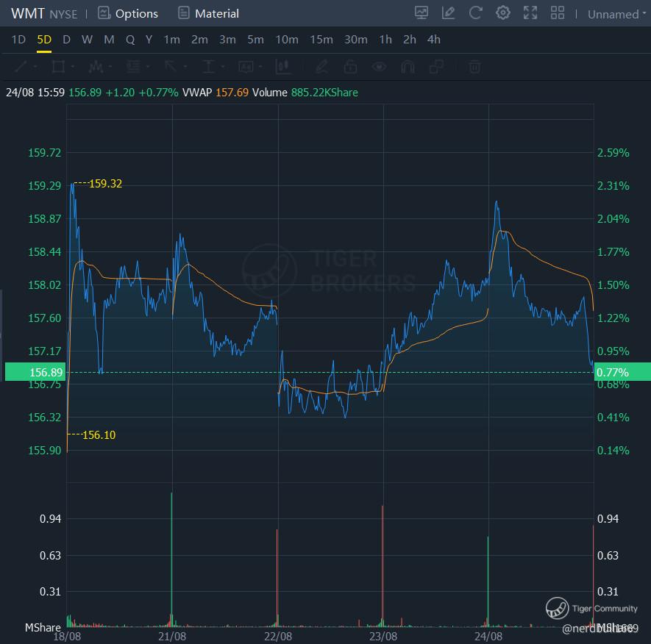The height and width of the screenshot is (644, 651).
Task: Enter fullscreen with the expand icon
Action: tap(530, 12)
